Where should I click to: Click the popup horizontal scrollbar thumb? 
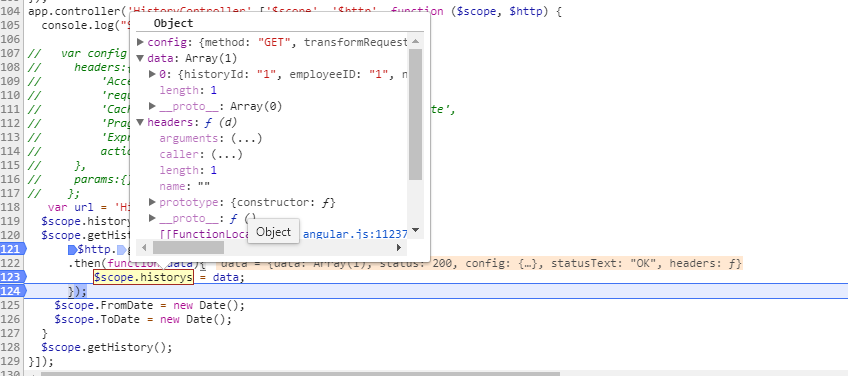188,248
